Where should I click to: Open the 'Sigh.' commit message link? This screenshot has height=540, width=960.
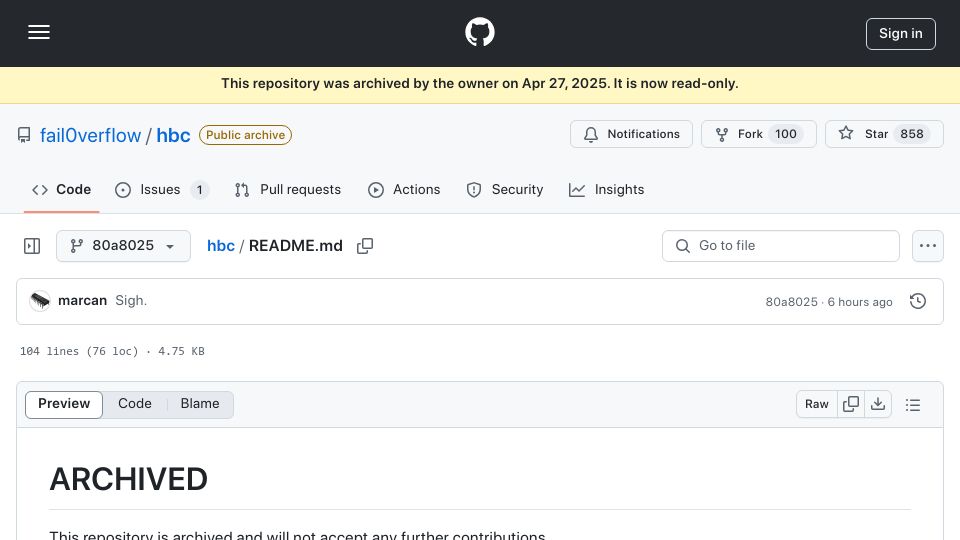[x=131, y=301]
